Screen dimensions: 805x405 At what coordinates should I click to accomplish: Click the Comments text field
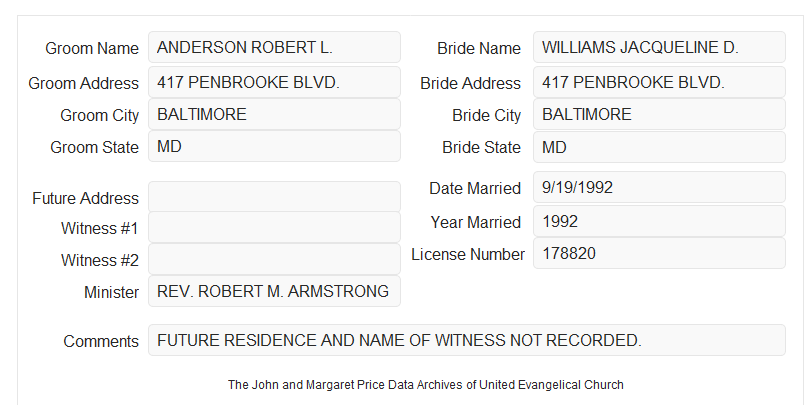point(467,340)
